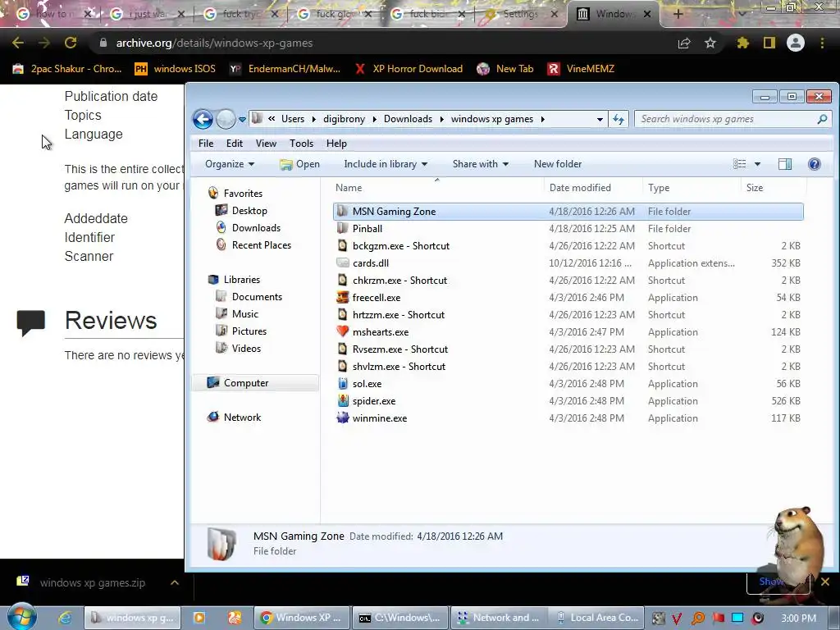Expand the Share with dropdown
This screenshot has width=840, height=630.
coord(480,164)
